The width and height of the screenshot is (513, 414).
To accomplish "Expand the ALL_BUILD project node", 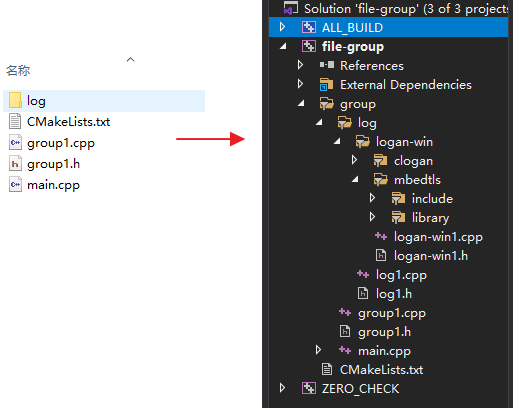I will pyautogui.click(x=282, y=27).
